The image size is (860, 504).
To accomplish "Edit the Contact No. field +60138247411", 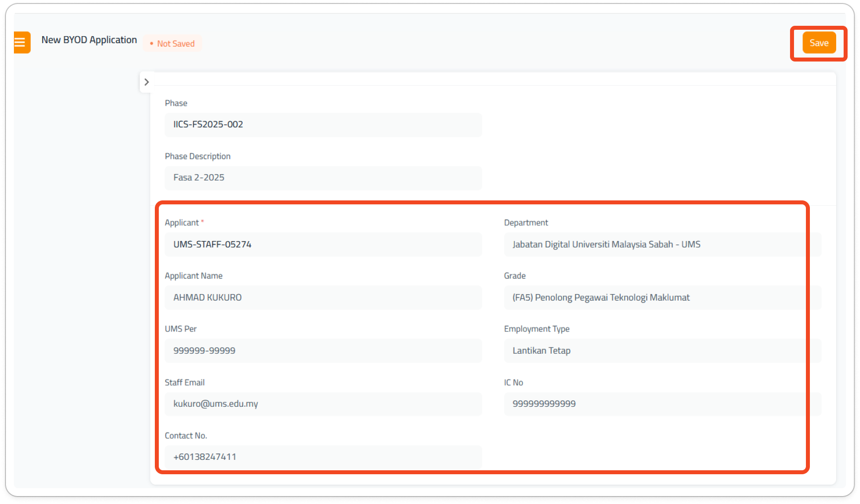I will click(323, 457).
